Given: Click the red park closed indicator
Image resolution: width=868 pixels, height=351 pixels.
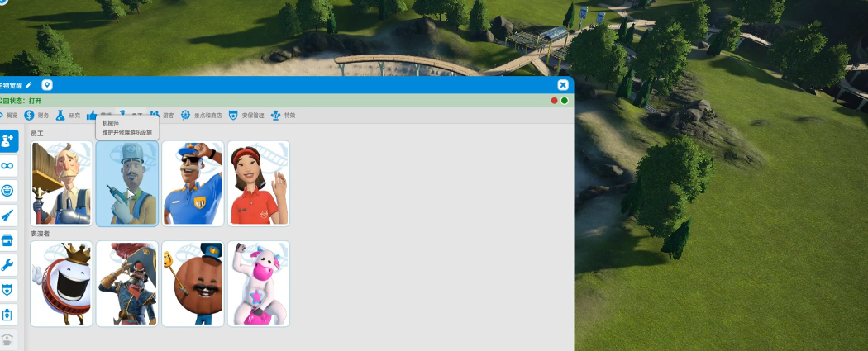Looking at the screenshot, I should (554, 101).
